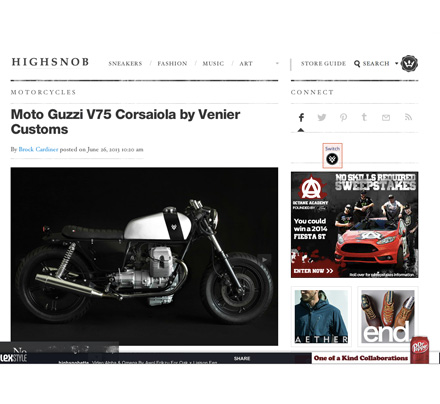Click the Highsnob site logo
440x404 pixels.
[50, 62]
